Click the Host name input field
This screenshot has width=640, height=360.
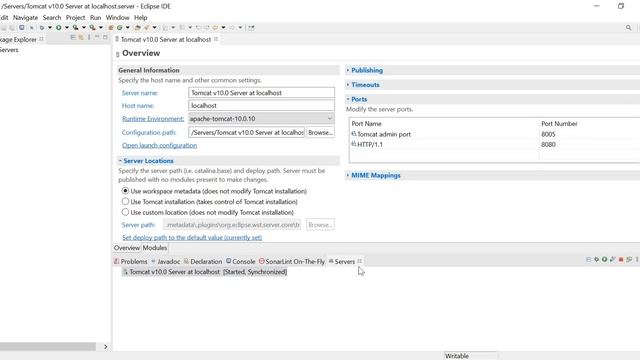click(x=261, y=105)
